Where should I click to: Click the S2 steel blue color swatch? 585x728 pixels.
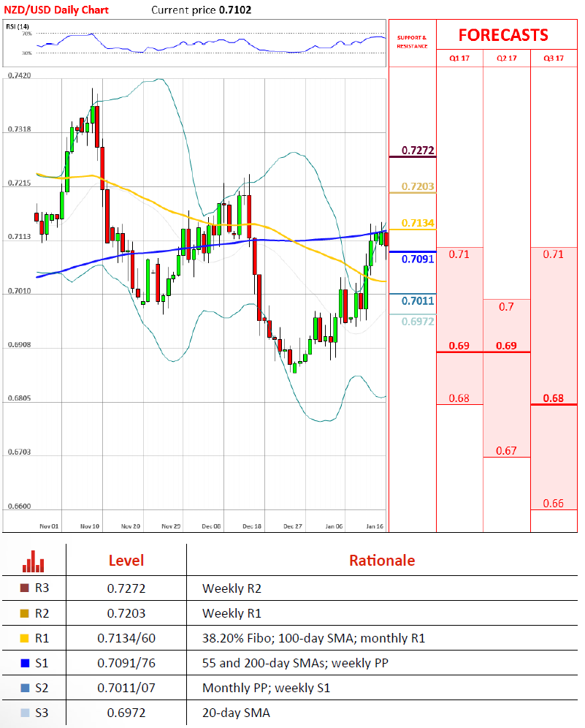[25, 688]
